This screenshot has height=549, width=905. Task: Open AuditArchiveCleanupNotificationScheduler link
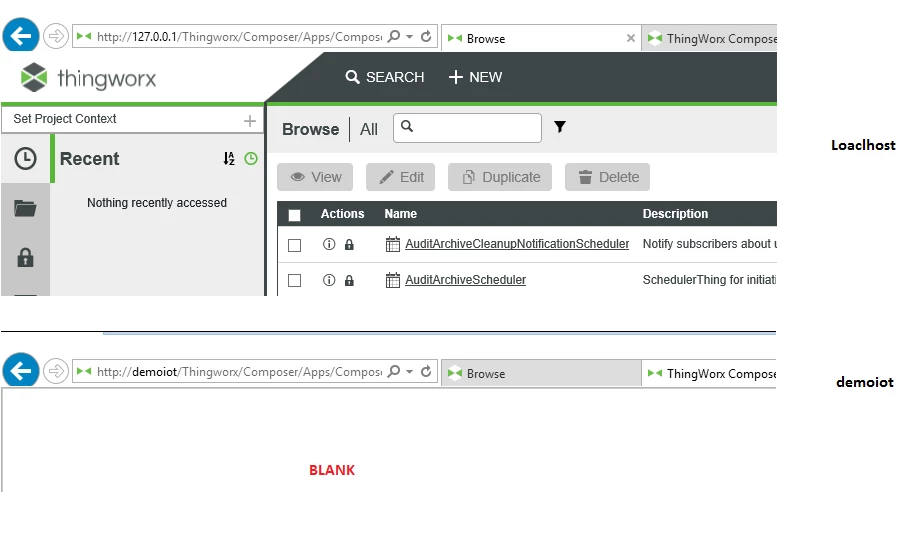tap(517, 244)
